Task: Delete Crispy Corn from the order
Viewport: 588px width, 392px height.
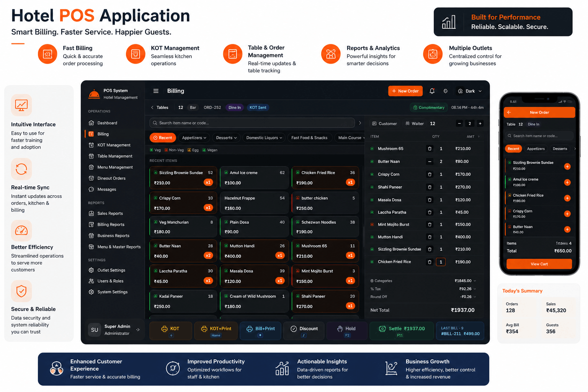Action: [430, 174]
